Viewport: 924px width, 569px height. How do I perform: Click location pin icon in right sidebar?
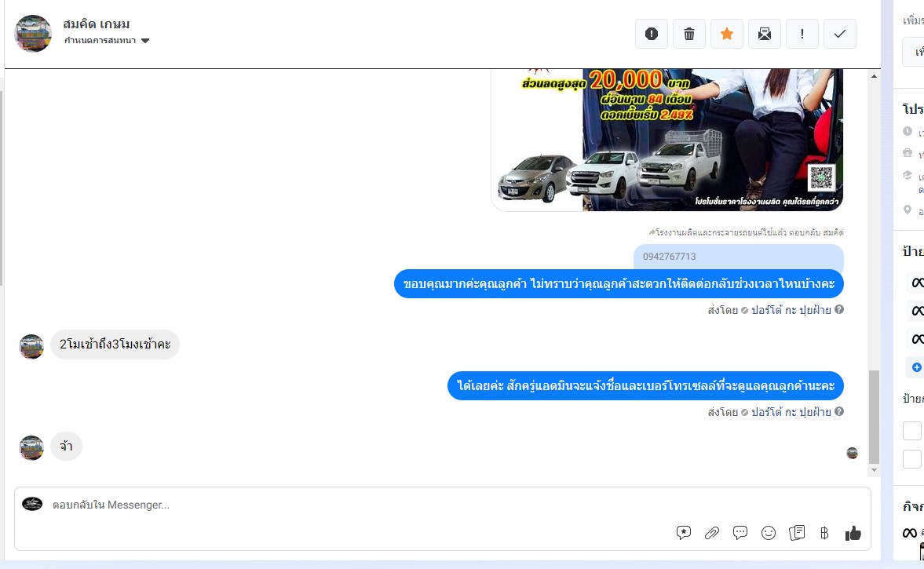908,210
